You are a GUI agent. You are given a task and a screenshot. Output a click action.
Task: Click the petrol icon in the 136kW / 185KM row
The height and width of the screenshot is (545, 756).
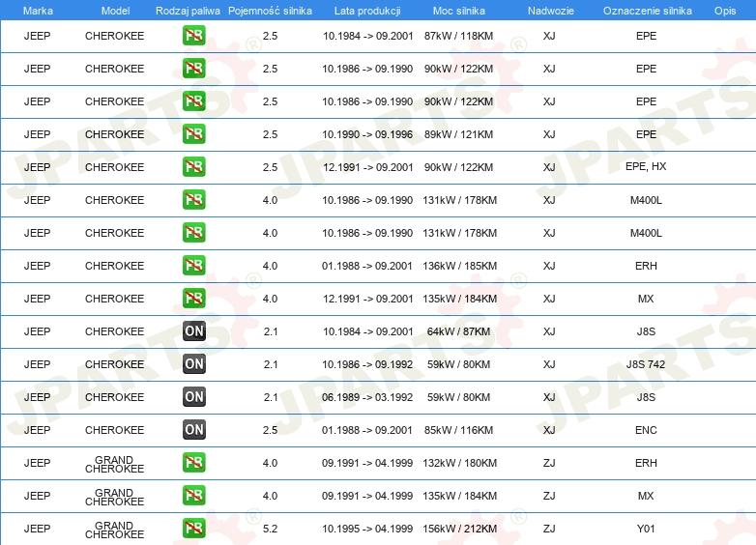pos(193,265)
